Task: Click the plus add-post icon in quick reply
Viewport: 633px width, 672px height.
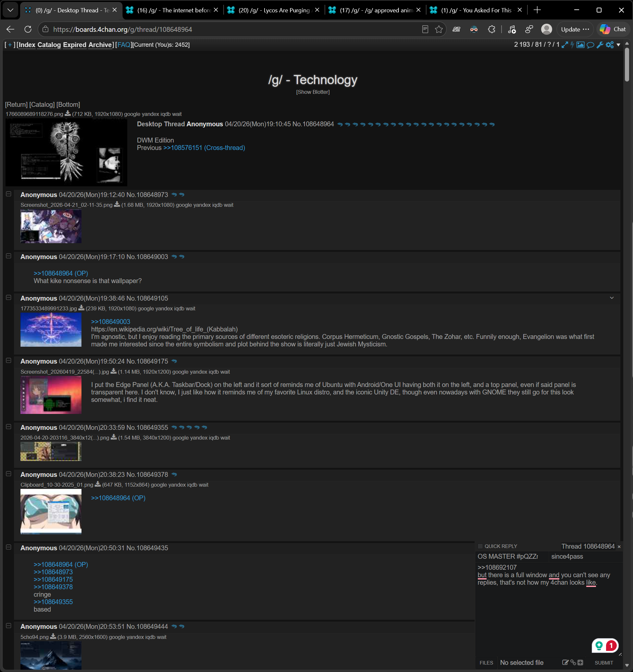Action: pyautogui.click(x=580, y=662)
